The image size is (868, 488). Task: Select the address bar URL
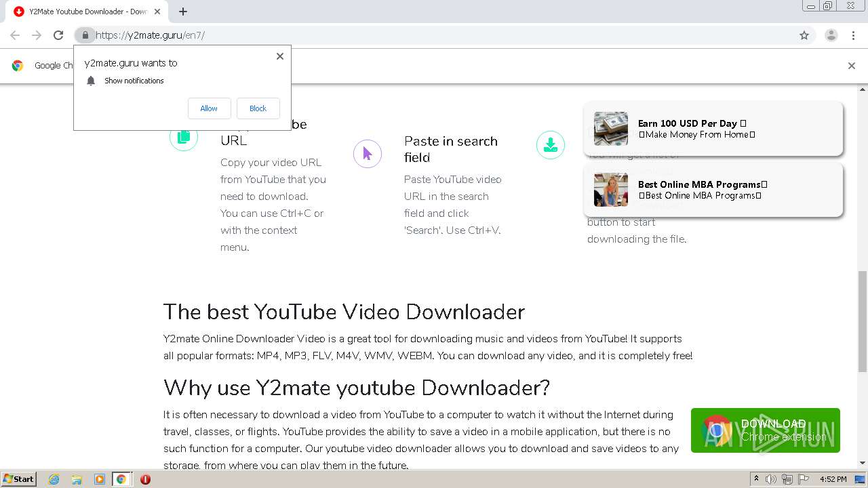point(150,35)
